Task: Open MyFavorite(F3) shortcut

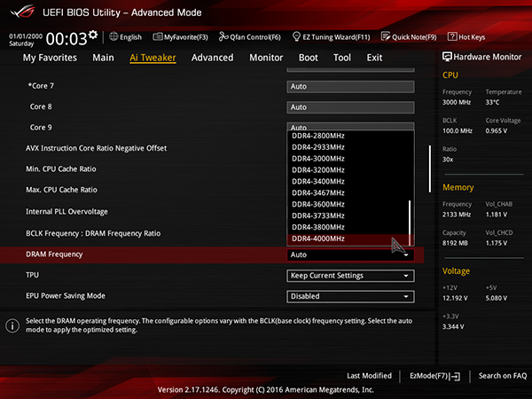Action: point(186,37)
